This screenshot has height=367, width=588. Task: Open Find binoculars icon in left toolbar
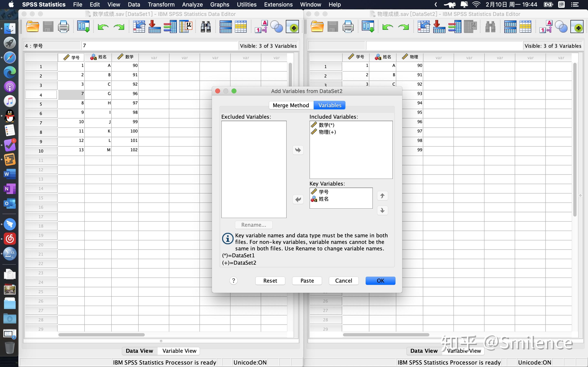pos(206,27)
